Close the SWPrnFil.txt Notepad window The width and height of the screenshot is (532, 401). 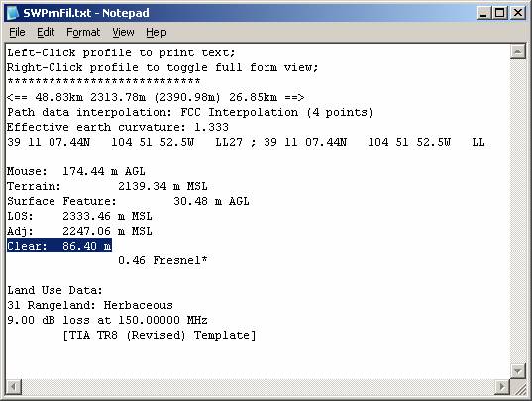(x=518, y=13)
